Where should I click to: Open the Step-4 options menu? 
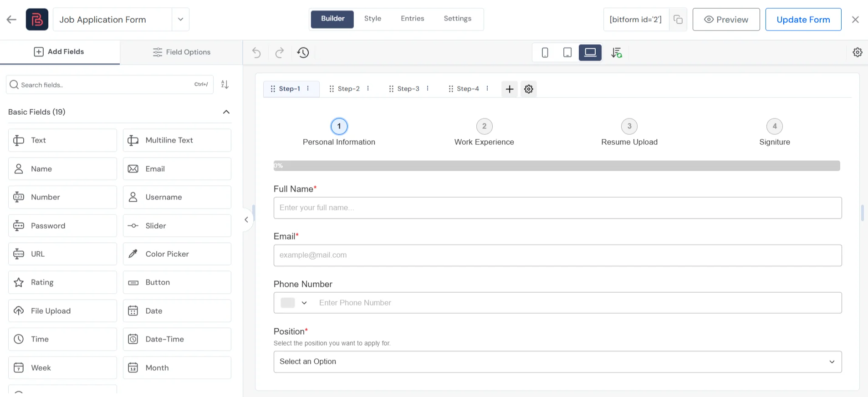pos(487,89)
